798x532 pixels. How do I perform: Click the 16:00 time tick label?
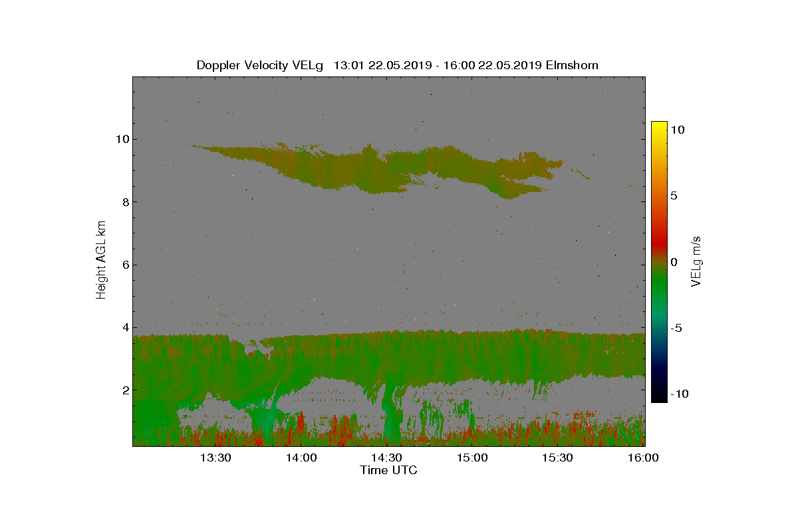pyautogui.click(x=643, y=458)
